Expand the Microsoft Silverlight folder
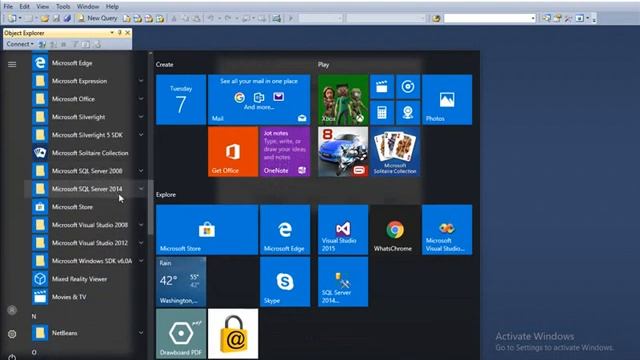The width and height of the screenshot is (640, 360). click(x=141, y=117)
